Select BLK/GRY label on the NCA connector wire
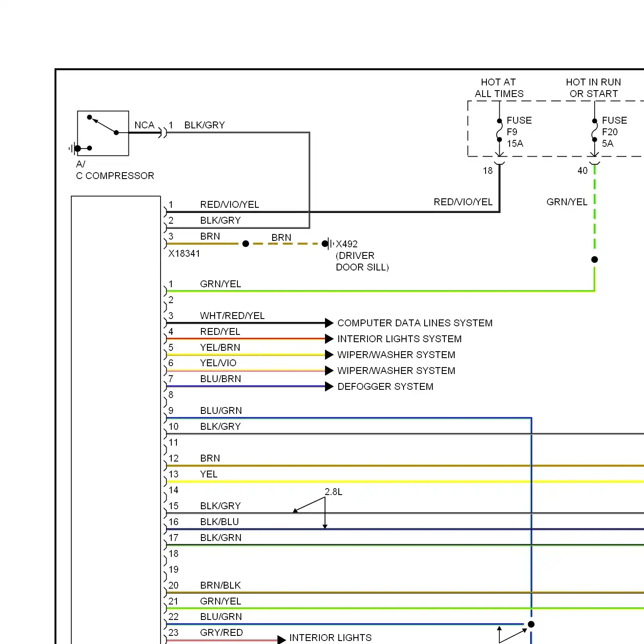Image resolution: width=644 pixels, height=644 pixels. click(204, 125)
